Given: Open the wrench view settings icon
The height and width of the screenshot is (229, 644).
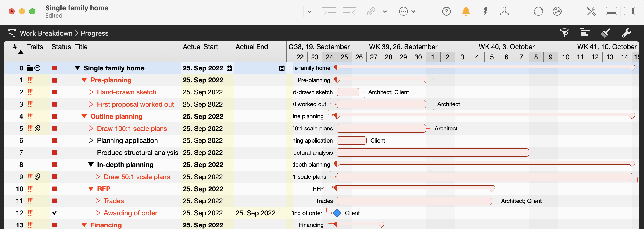Looking at the screenshot, I should tap(626, 33).
